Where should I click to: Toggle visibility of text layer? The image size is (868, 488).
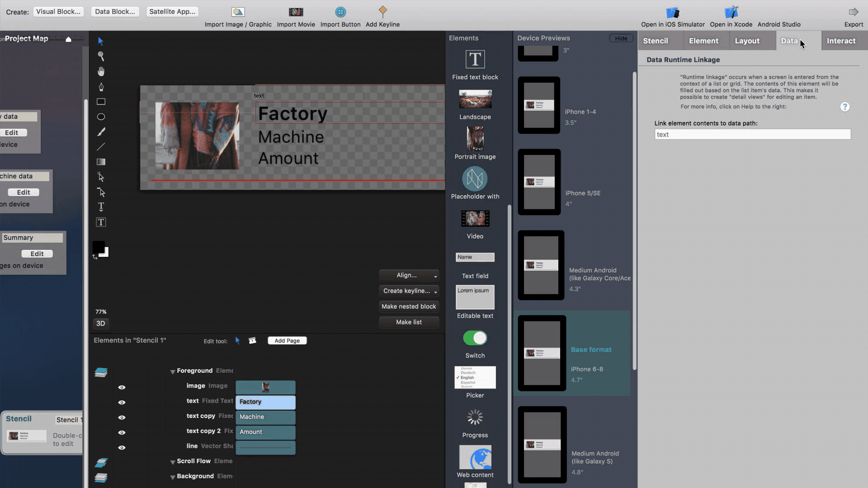(x=122, y=400)
